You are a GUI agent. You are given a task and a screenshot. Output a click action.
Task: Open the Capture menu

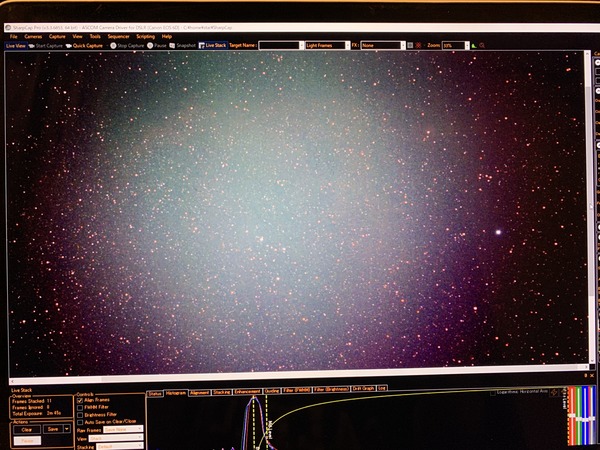tap(57, 36)
